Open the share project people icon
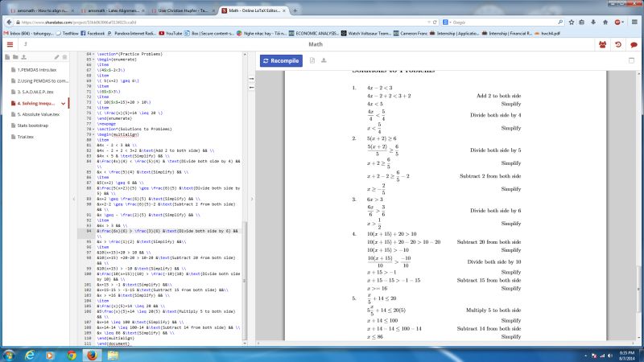Image resolution: width=644 pixels, height=362 pixels. (x=602, y=45)
